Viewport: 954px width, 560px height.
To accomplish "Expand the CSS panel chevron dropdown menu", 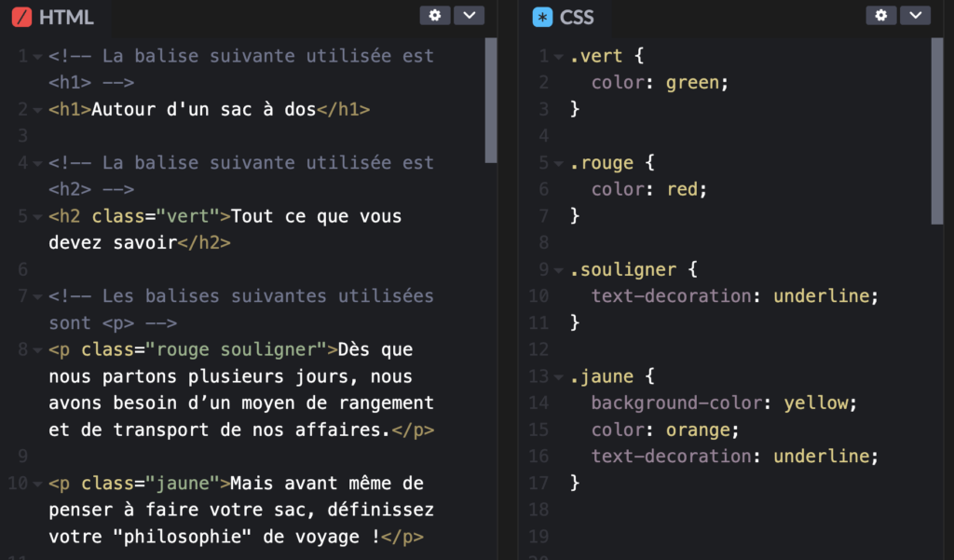I will (x=915, y=15).
